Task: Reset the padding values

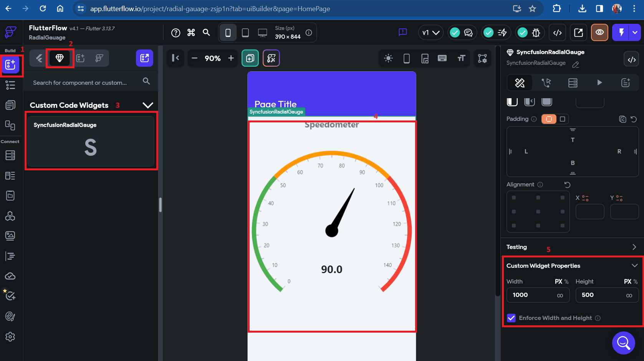Action: point(634,119)
